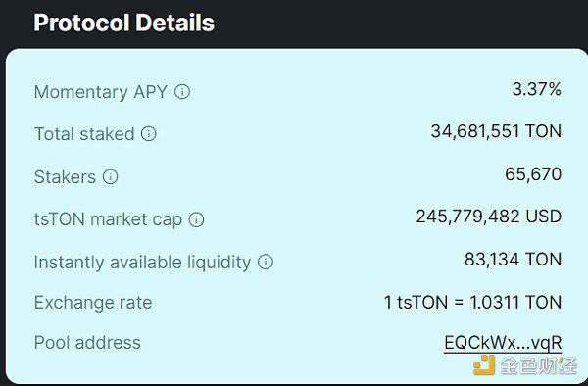Open the Total staked info tooltip icon

click(149, 134)
